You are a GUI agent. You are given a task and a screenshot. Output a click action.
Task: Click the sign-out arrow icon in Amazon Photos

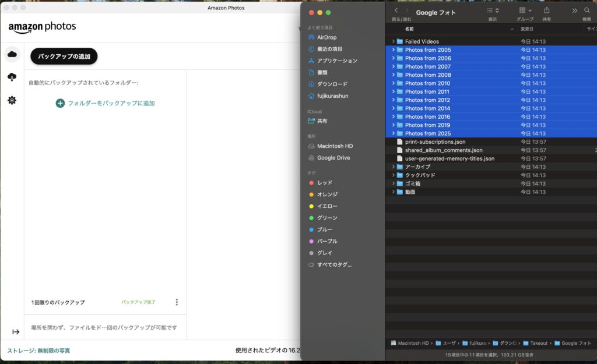[x=16, y=332]
